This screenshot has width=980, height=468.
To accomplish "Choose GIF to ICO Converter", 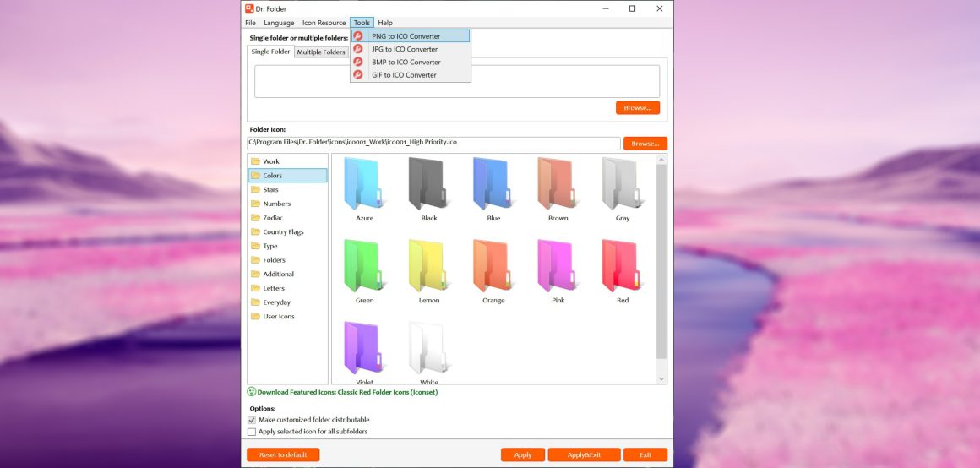I will pyautogui.click(x=410, y=75).
